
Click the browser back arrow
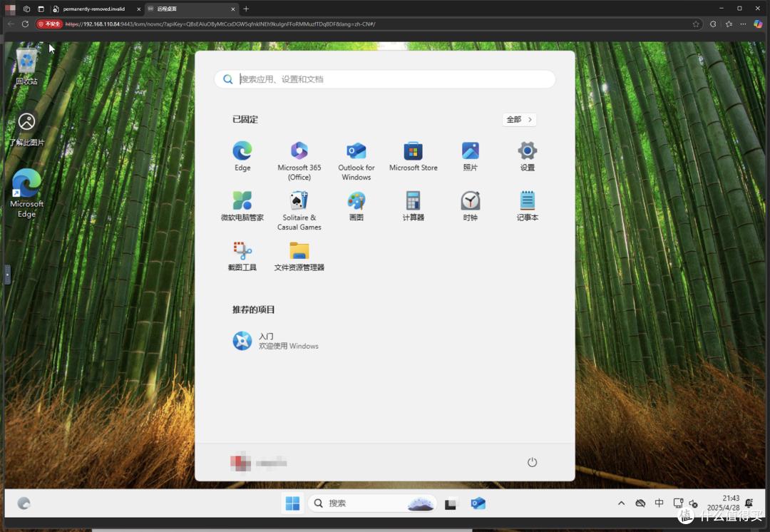pyautogui.click(x=11, y=24)
